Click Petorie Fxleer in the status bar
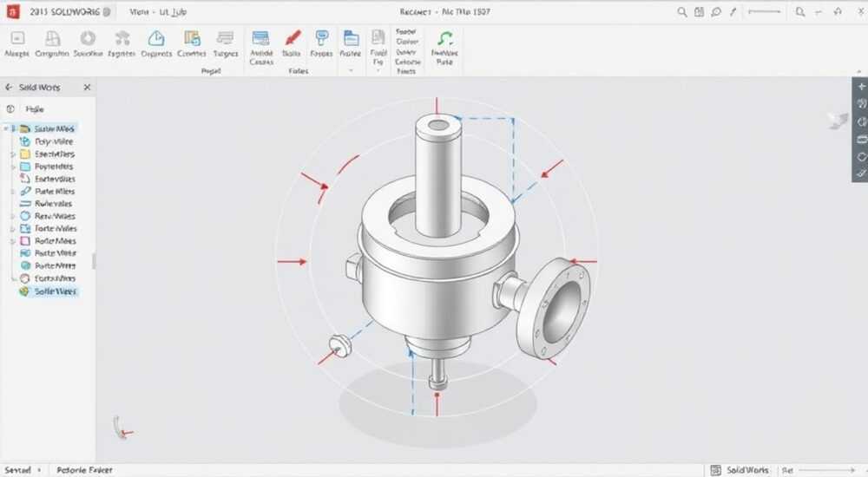The width and height of the screenshot is (868, 477). [84, 470]
